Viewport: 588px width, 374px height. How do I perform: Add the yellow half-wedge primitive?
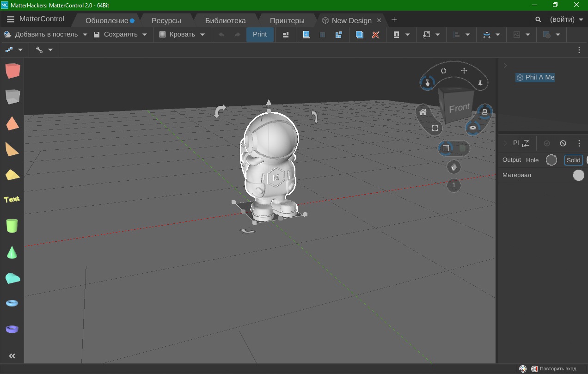pyautogui.click(x=12, y=175)
